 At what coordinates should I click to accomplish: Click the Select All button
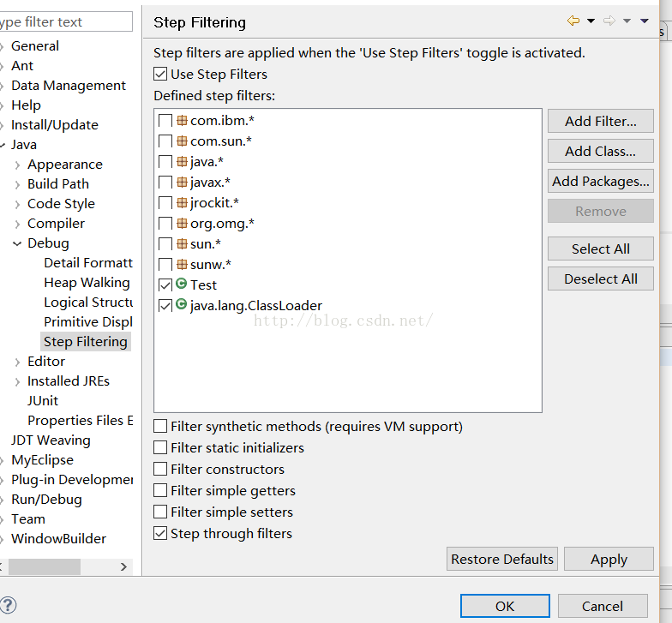tap(600, 249)
